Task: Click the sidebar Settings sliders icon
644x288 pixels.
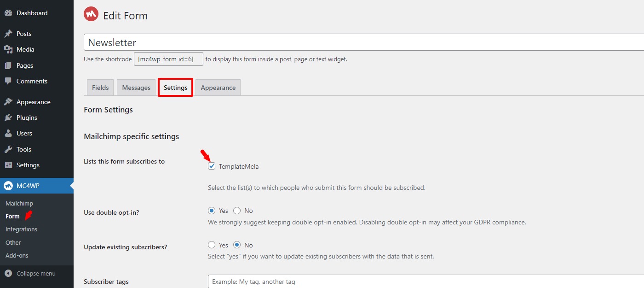Action: point(8,165)
